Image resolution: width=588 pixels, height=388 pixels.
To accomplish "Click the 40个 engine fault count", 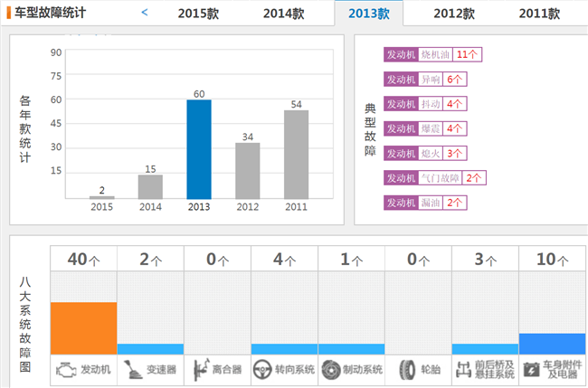I will [83, 259].
